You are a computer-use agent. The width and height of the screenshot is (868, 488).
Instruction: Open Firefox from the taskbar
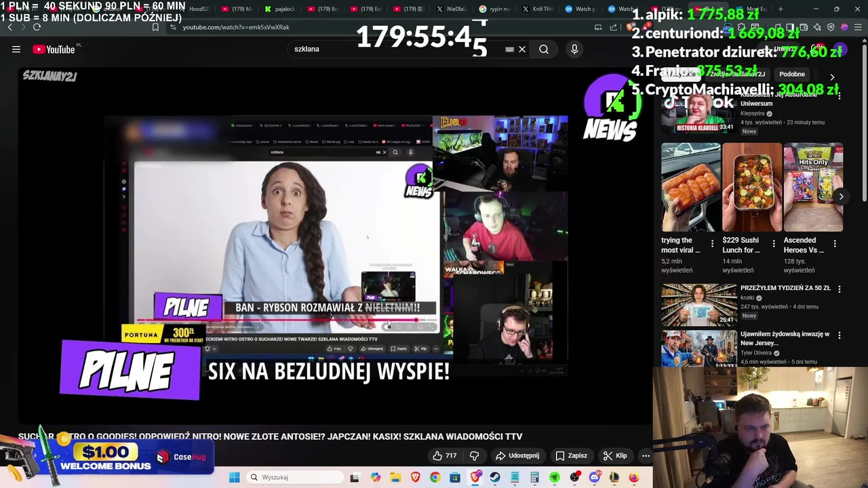coord(634,477)
